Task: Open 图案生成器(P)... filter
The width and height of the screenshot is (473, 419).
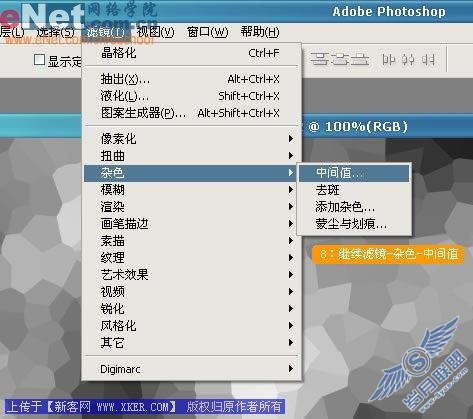Action: [x=191, y=113]
